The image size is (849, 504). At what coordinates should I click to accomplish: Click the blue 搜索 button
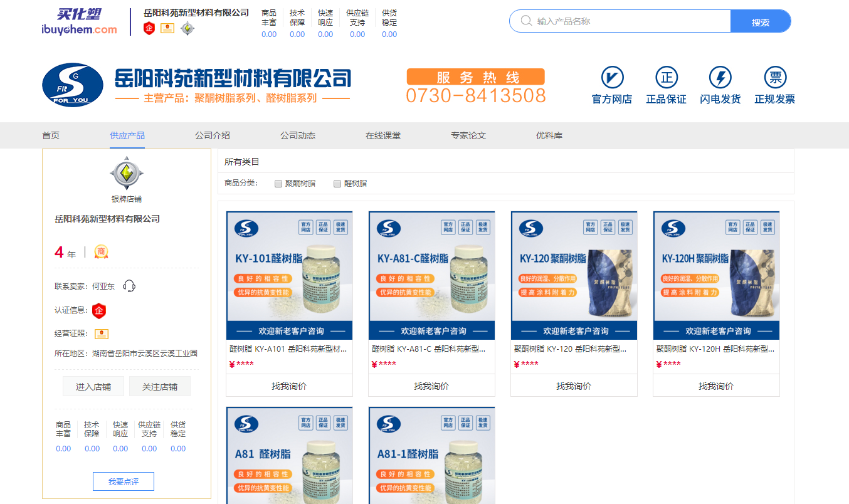click(x=761, y=21)
